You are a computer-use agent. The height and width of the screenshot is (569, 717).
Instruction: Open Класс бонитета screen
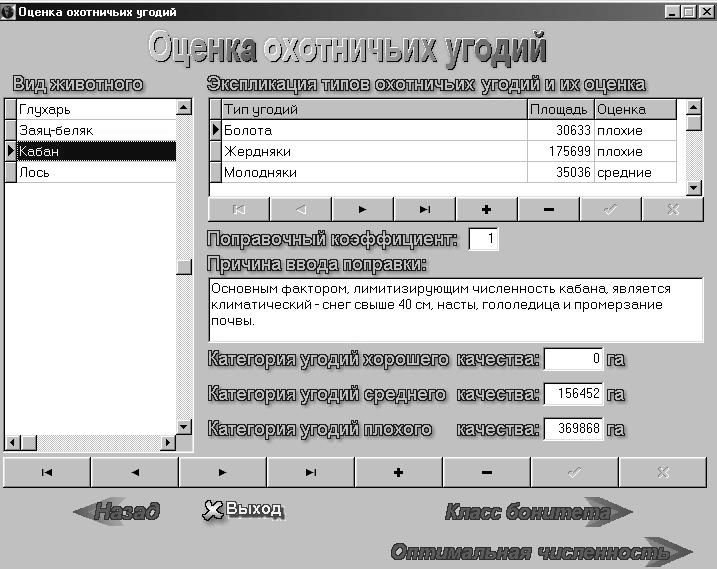tap(539, 512)
